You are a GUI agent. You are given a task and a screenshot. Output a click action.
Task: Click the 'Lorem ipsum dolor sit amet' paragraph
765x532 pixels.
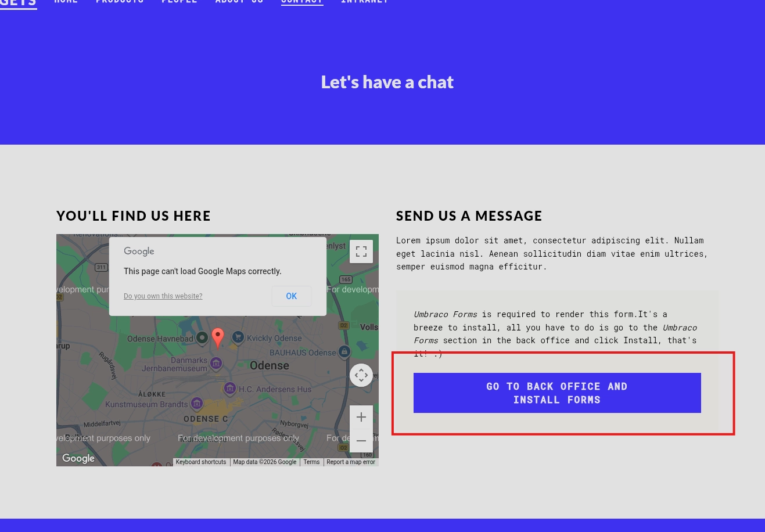(x=552, y=253)
